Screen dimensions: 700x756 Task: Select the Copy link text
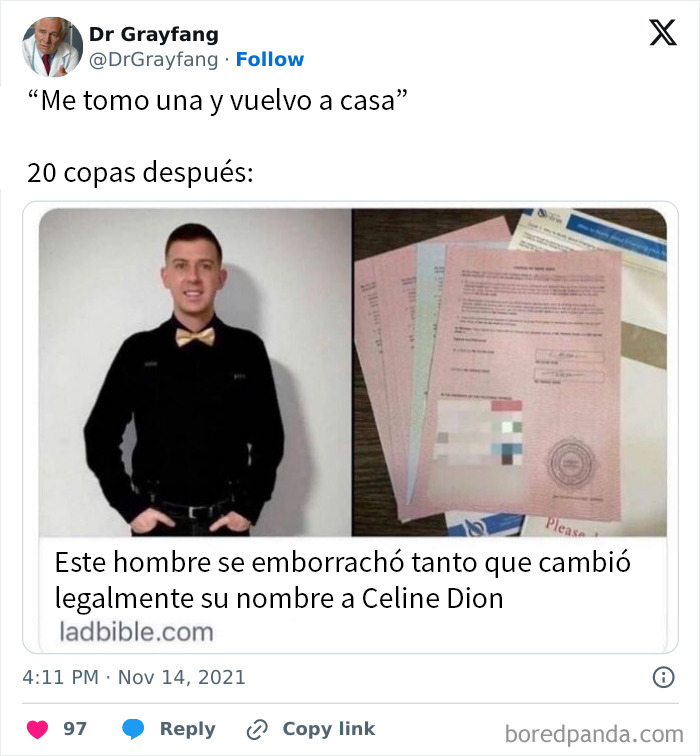tap(329, 729)
